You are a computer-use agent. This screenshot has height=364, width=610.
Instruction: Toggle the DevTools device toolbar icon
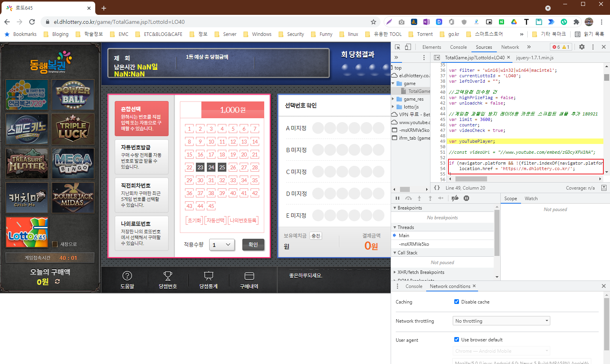click(408, 47)
